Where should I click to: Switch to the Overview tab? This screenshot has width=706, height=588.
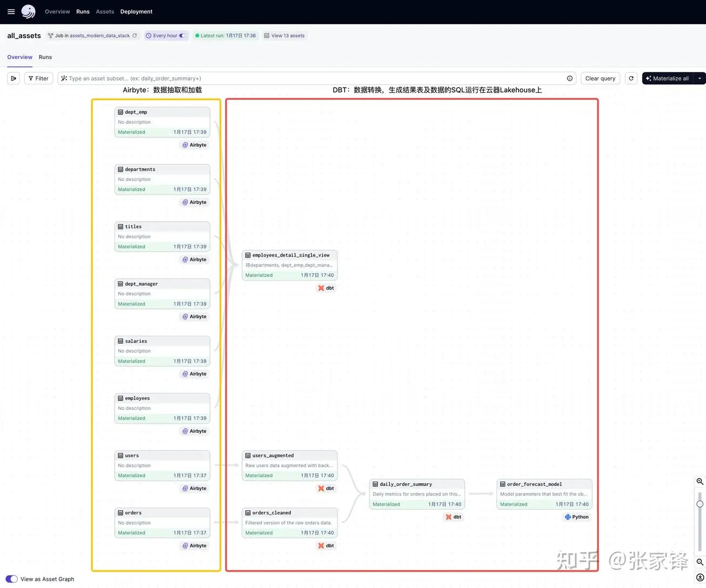pos(20,57)
